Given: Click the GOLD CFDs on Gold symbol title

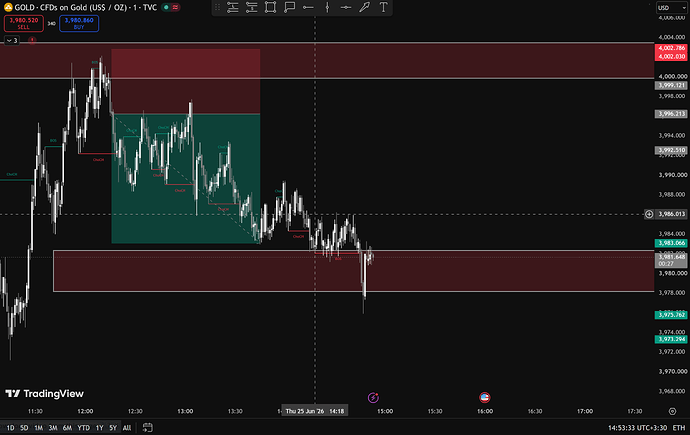Looking at the screenshot, I should point(86,7).
